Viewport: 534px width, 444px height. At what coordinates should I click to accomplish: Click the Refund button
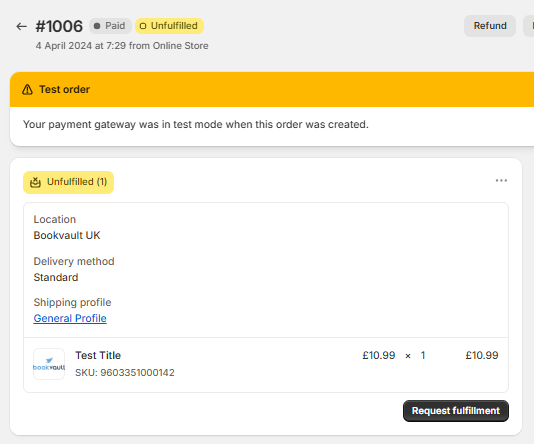(x=490, y=26)
